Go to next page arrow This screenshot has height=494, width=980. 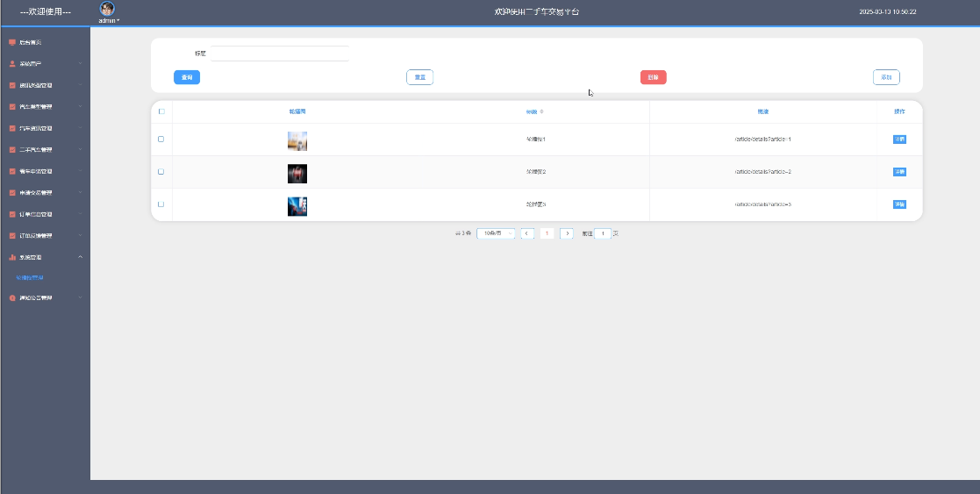(x=566, y=233)
